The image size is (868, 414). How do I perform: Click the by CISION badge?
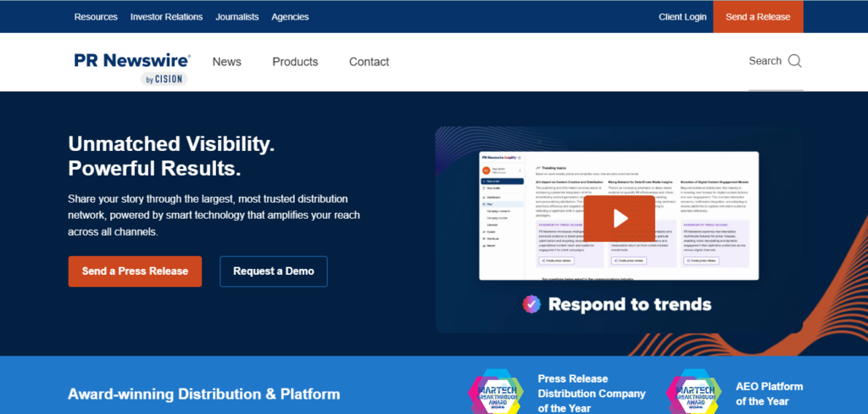coord(164,79)
